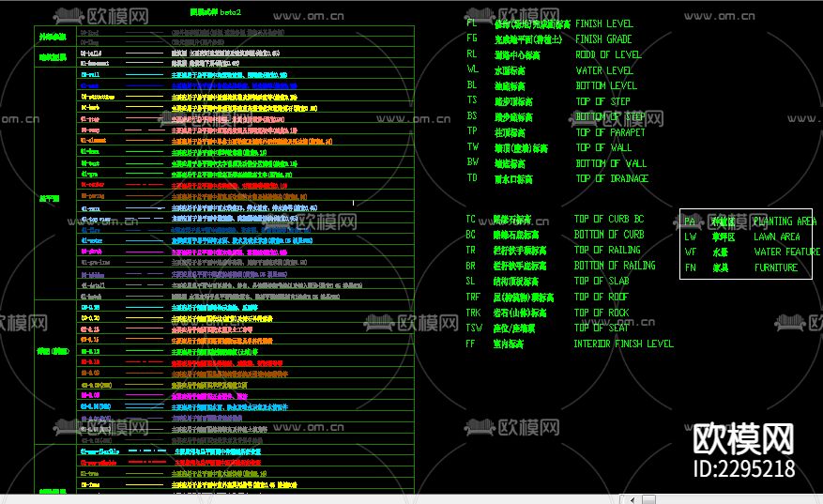
Task: Select the TOP OF ROOF label
Action: tap(601, 297)
